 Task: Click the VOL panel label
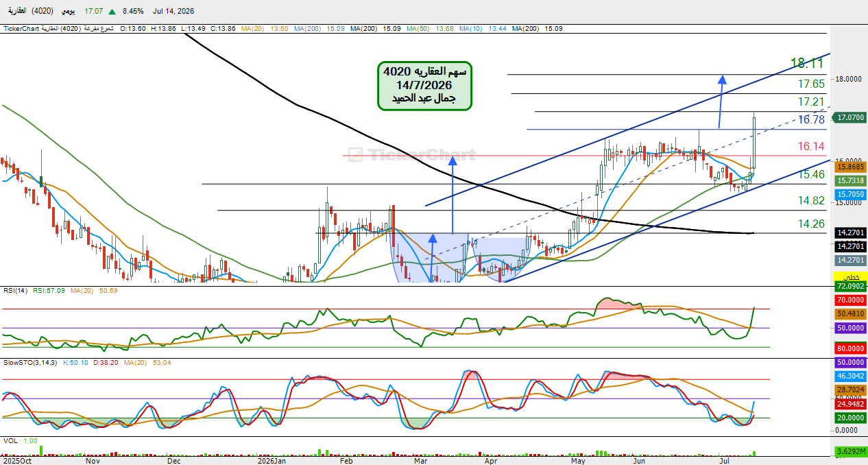(10, 440)
